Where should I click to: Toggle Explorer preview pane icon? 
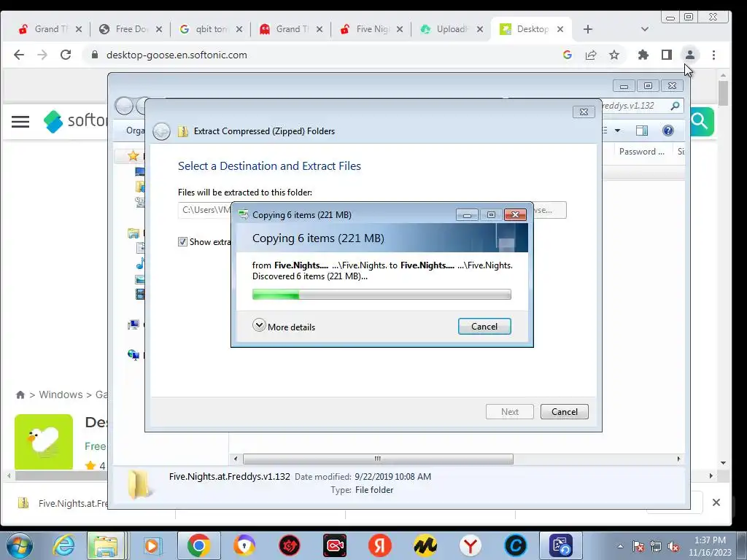(x=642, y=131)
